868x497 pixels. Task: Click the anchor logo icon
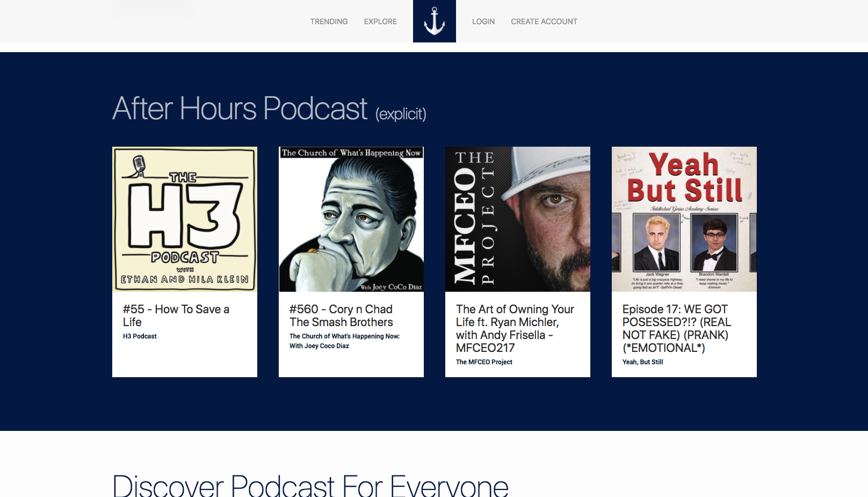tap(434, 21)
